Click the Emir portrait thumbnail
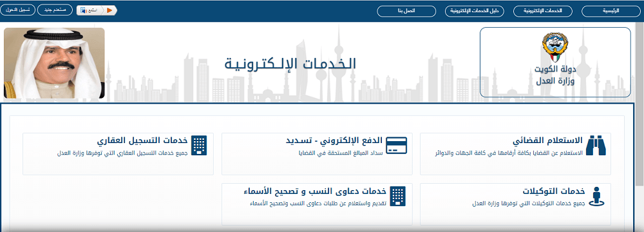This screenshot has width=644, height=232. click(x=54, y=63)
